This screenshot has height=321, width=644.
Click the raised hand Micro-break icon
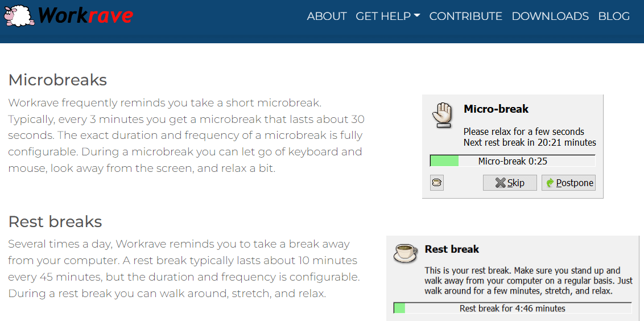(441, 114)
